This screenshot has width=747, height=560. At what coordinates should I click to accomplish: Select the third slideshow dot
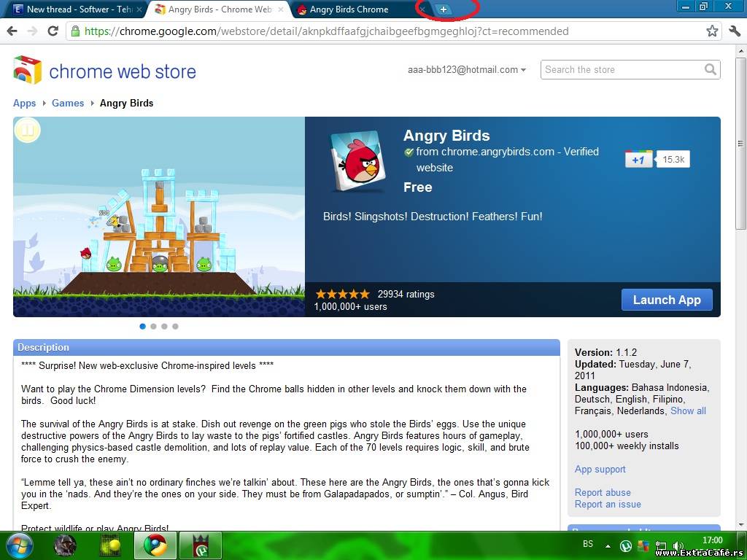(x=164, y=326)
